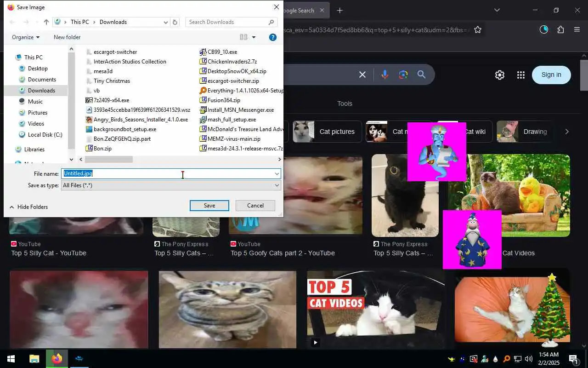Select backgroundbot_setup.exe file
The height and width of the screenshot is (368, 588).
(x=125, y=129)
